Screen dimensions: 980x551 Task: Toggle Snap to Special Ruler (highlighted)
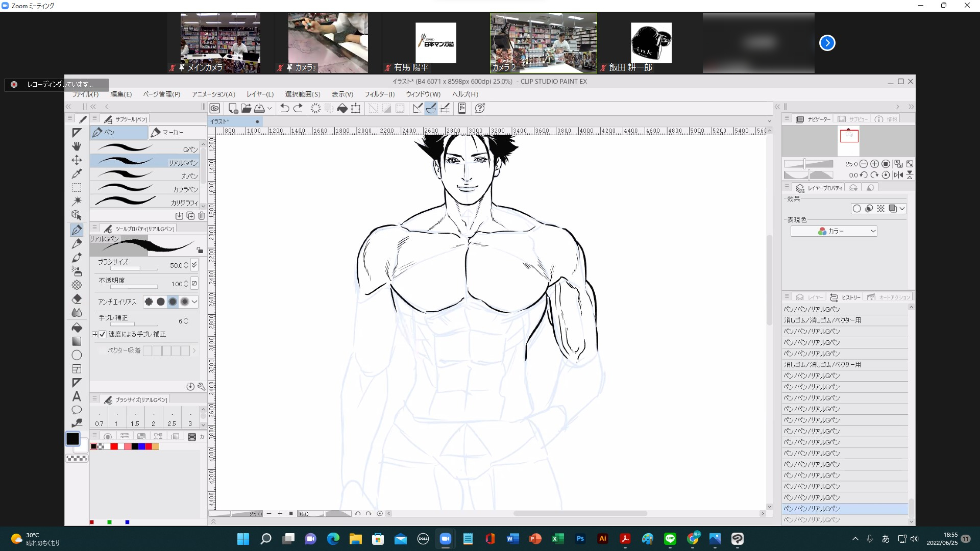pos(431,108)
